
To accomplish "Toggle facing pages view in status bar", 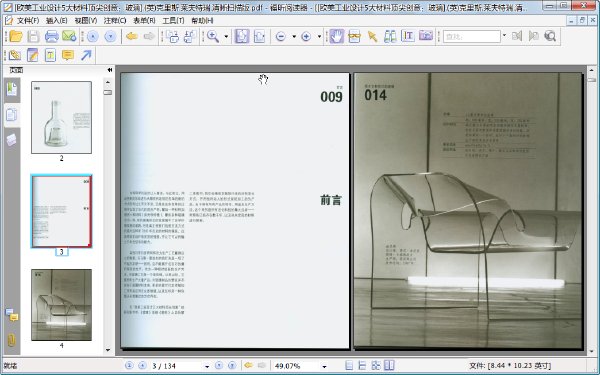I will click(389, 365).
